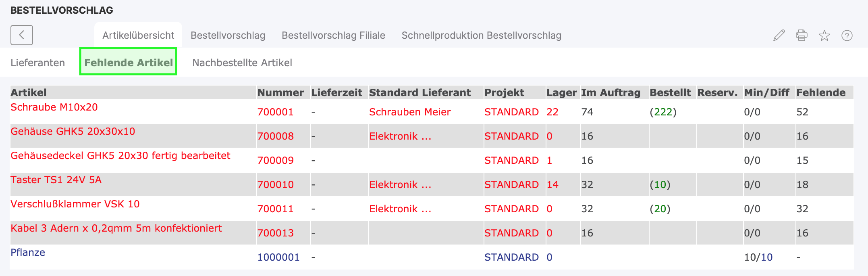Open the Bestellvorschlag Filiale tab
Image resolution: width=868 pixels, height=276 pixels.
tap(334, 36)
